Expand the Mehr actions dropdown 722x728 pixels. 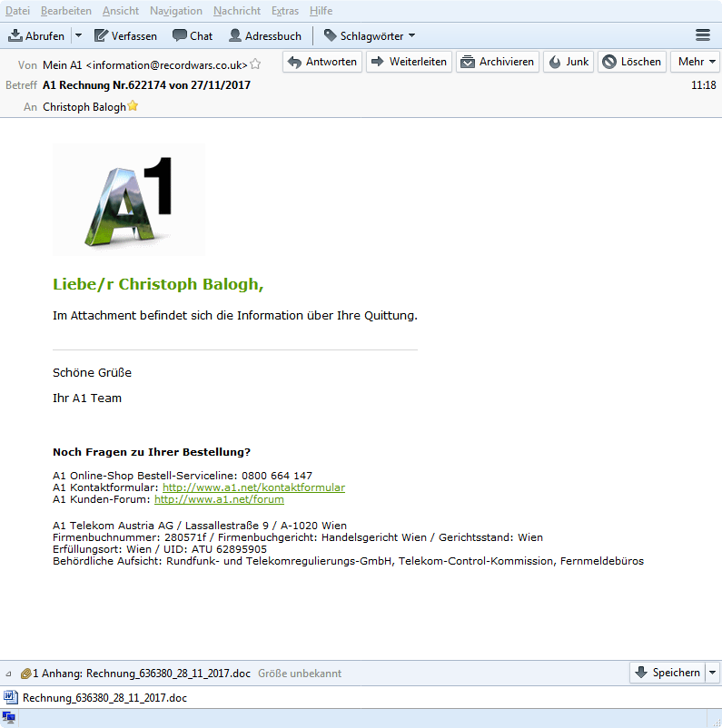[696, 62]
